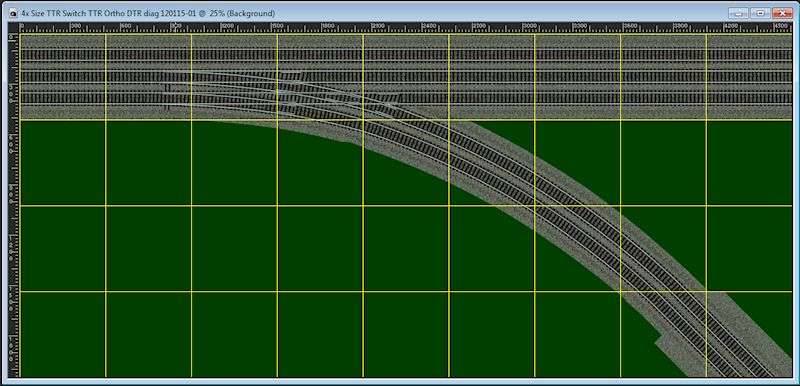Click the 4200 mark on horizontal ruler
Screen dimensions: 800x386
[x=733, y=26]
